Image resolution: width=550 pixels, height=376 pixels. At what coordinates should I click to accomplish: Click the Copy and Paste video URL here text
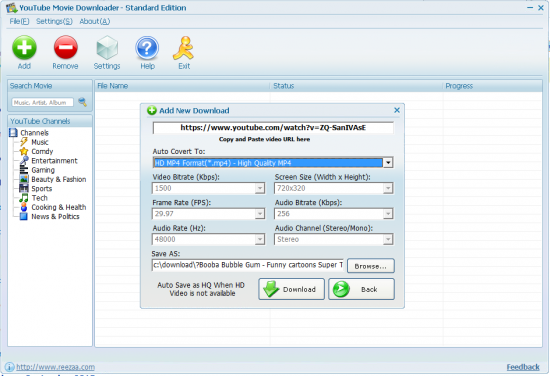pos(264,139)
